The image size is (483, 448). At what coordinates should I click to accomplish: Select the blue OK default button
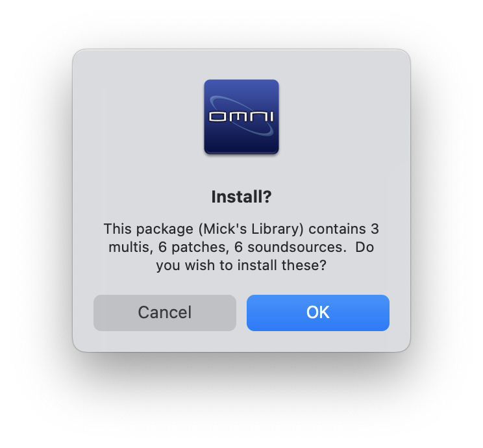coord(318,313)
